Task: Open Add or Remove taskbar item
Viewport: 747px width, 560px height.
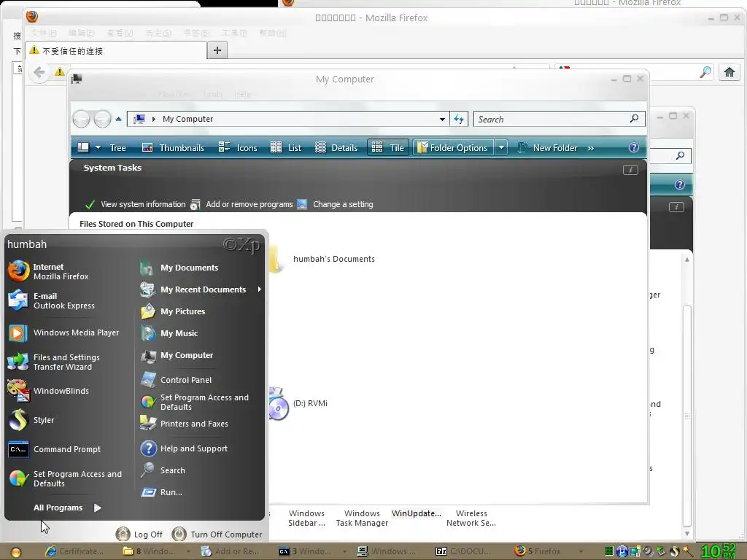Action: (231, 551)
